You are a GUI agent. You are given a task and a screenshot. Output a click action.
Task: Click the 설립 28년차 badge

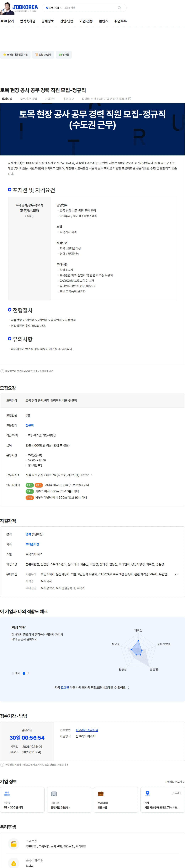pos(43,55)
